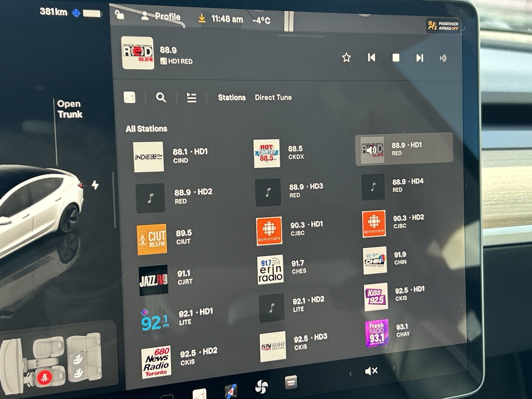Tune to 91.1 CJRT Jazz FM station

click(x=166, y=280)
